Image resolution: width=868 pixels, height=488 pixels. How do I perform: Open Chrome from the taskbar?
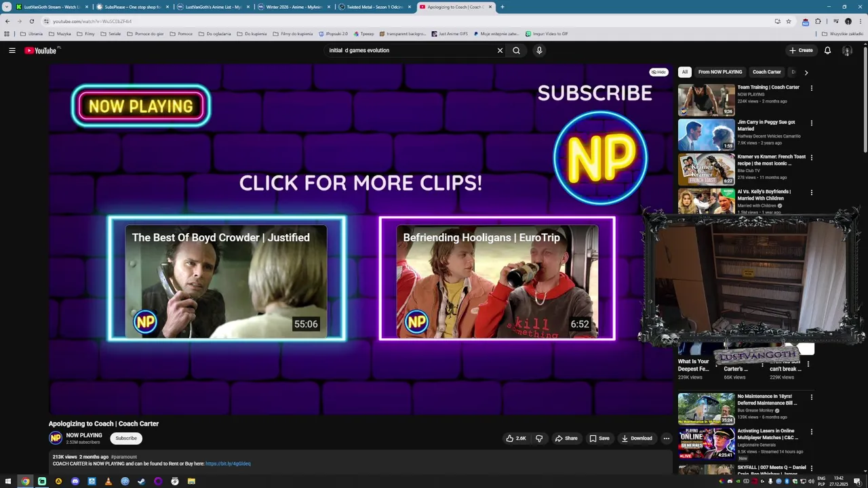coord(25,481)
